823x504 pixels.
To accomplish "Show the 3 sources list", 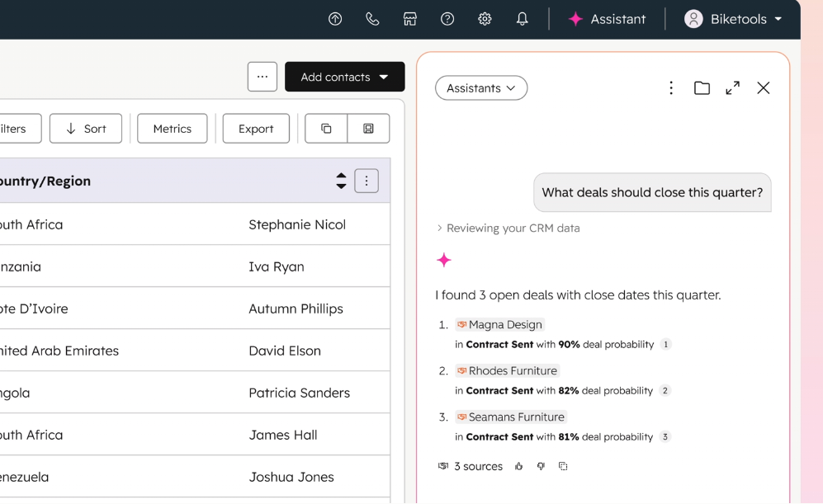I will click(471, 466).
